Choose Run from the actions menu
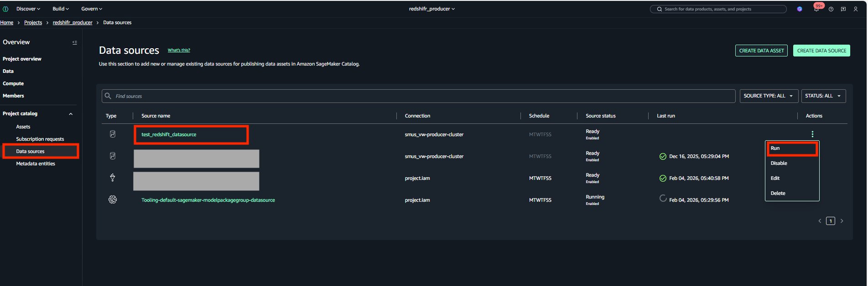This screenshot has width=868, height=286. pos(792,148)
